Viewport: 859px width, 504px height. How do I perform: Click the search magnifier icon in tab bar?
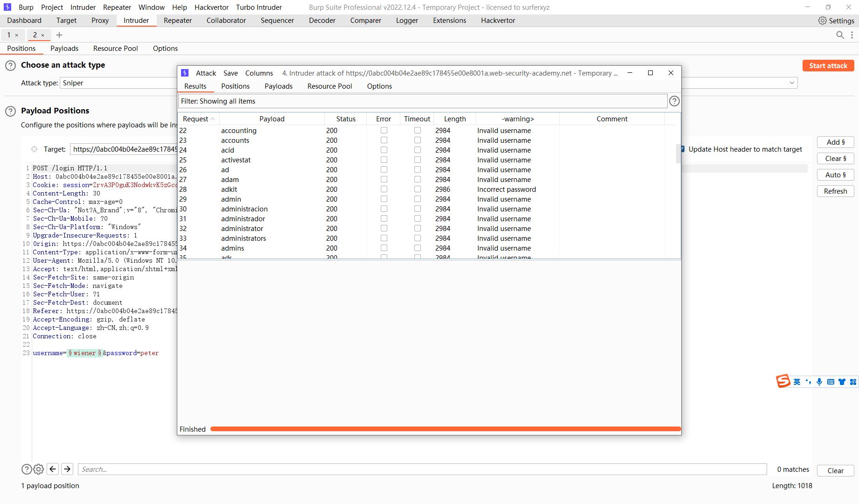pos(840,35)
